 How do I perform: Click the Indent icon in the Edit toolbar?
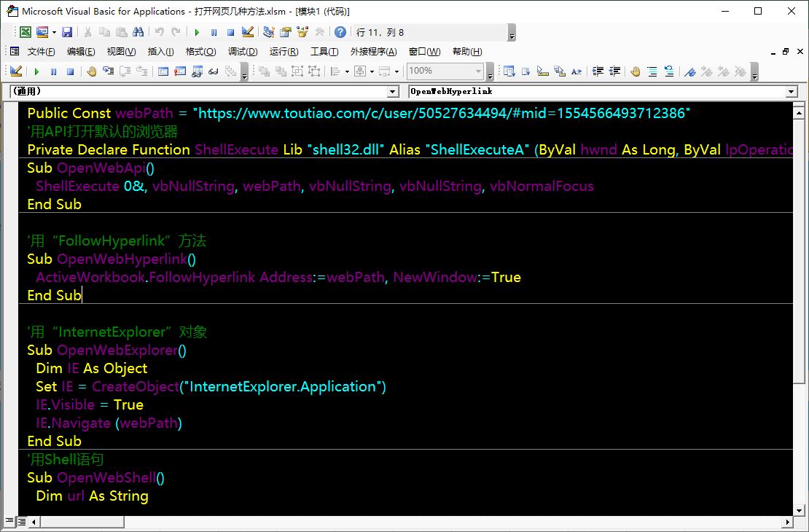pos(598,71)
